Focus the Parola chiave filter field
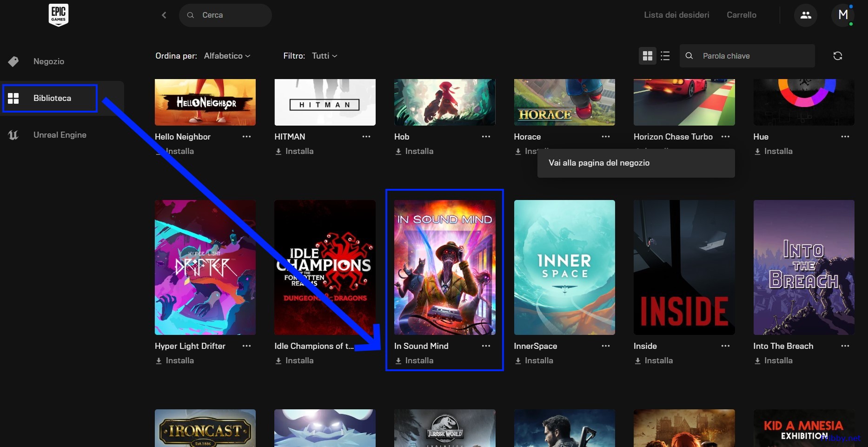Screen dimensions: 868x447 (x=747, y=56)
